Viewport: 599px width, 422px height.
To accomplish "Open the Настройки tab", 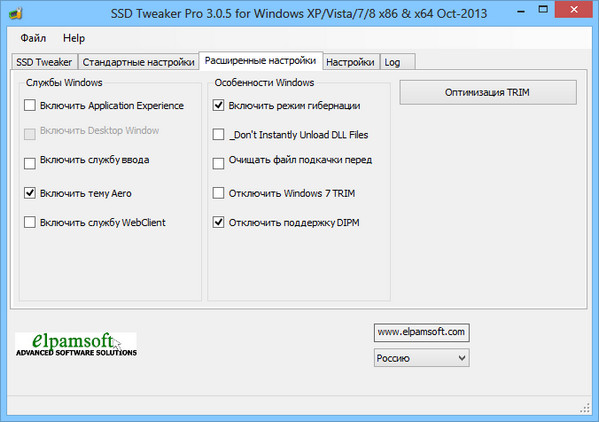I will 350,62.
